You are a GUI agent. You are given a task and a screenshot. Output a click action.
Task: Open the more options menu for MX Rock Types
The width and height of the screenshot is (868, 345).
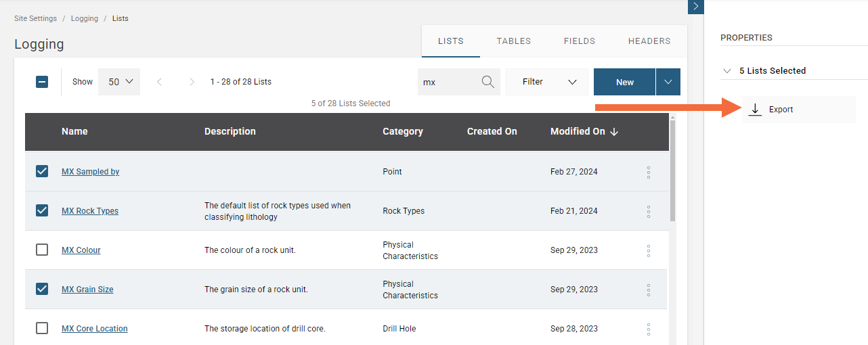click(x=648, y=211)
